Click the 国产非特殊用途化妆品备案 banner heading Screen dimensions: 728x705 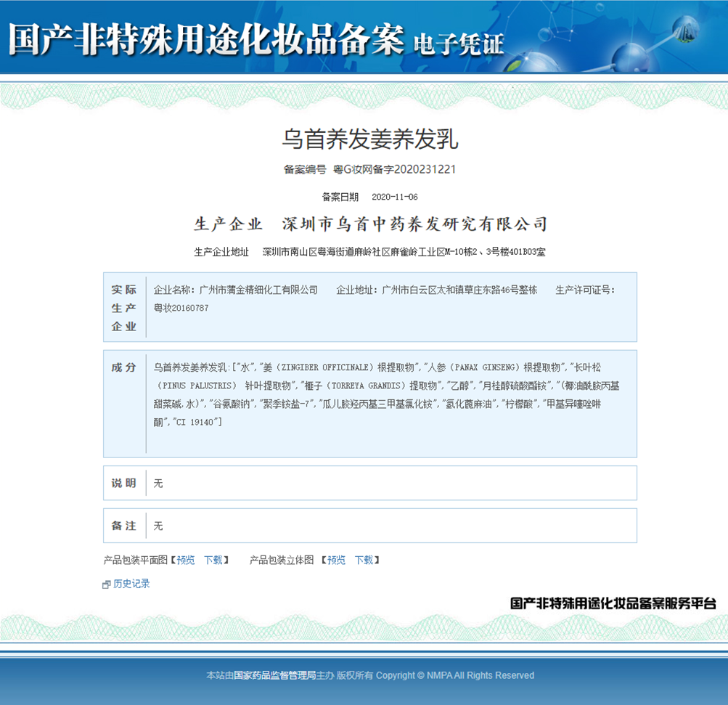206,39
